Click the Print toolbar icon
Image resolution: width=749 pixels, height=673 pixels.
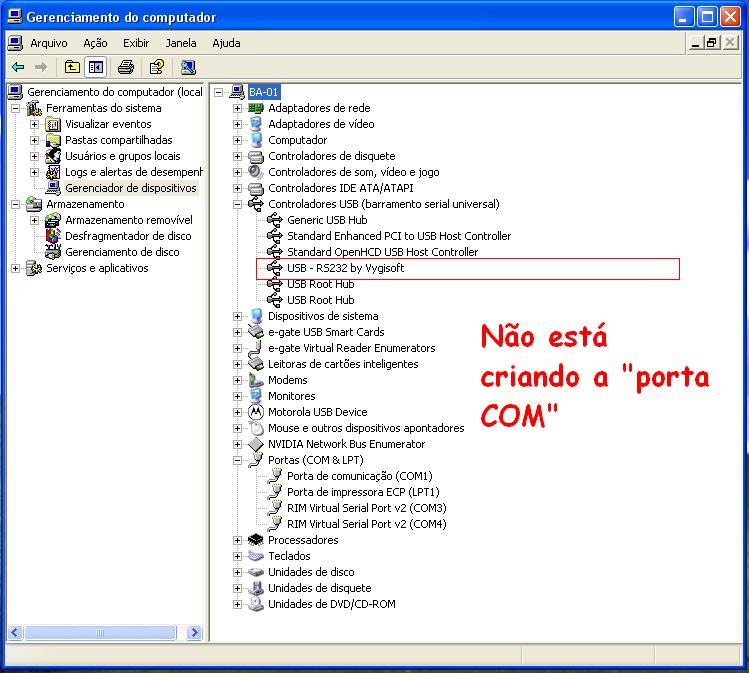[126, 67]
